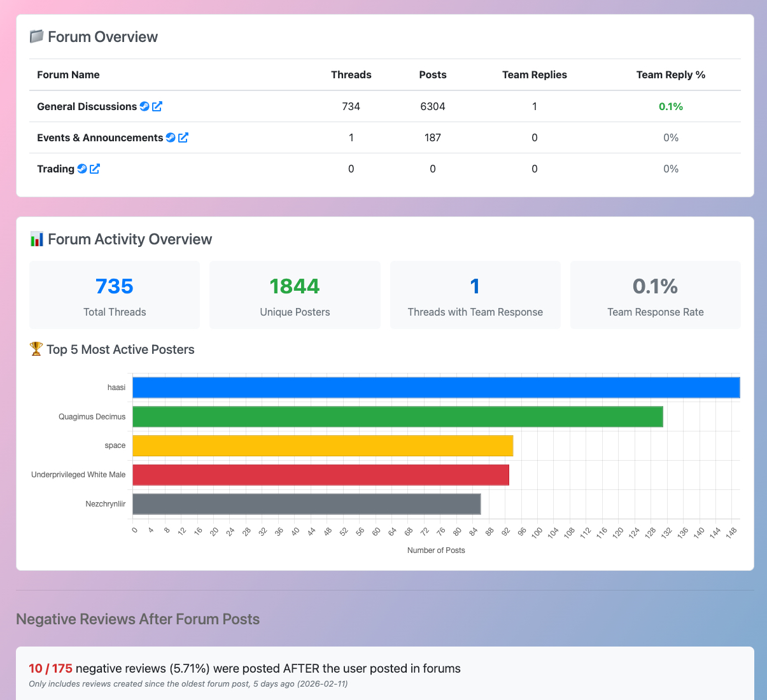
Task: Click the Threads column header
Action: [x=351, y=74]
